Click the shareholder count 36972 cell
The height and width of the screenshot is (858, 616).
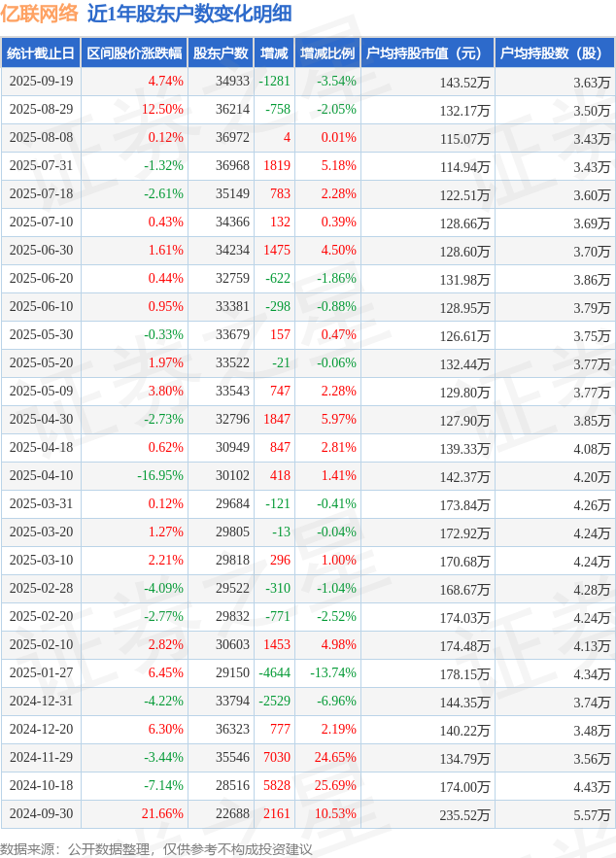coord(232,138)
